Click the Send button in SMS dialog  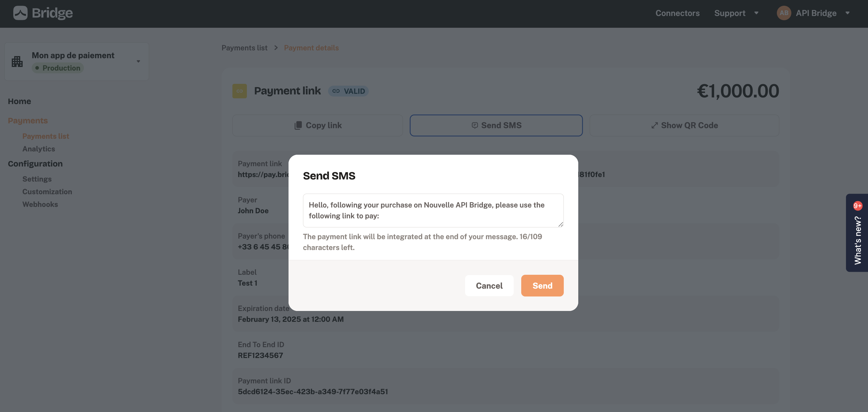tap(542, 285)
